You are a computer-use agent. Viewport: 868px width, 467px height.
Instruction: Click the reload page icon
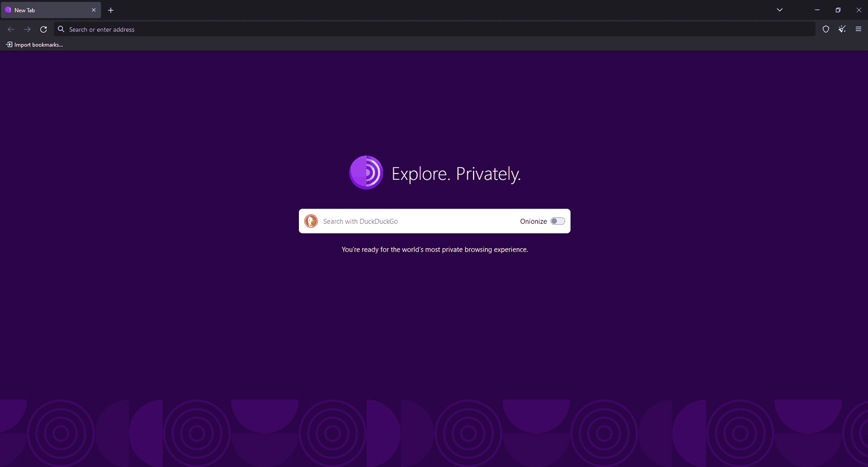click(44, 29)
